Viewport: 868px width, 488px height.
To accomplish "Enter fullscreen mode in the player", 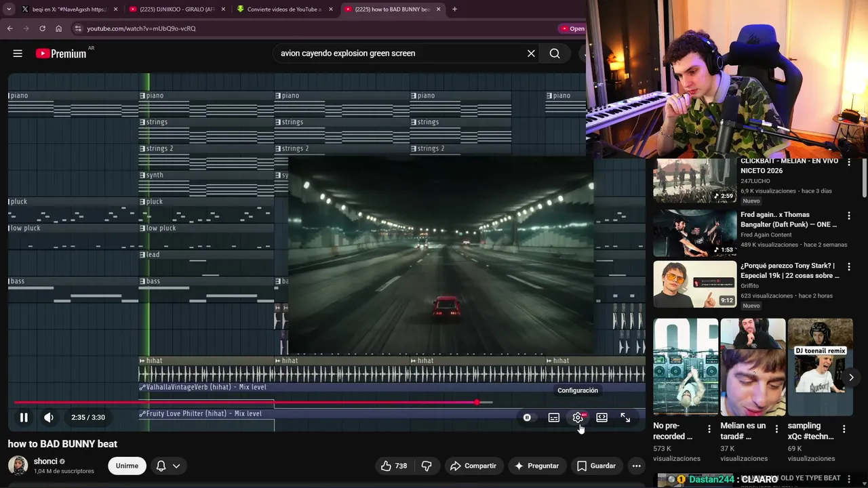I will [625, 418].
